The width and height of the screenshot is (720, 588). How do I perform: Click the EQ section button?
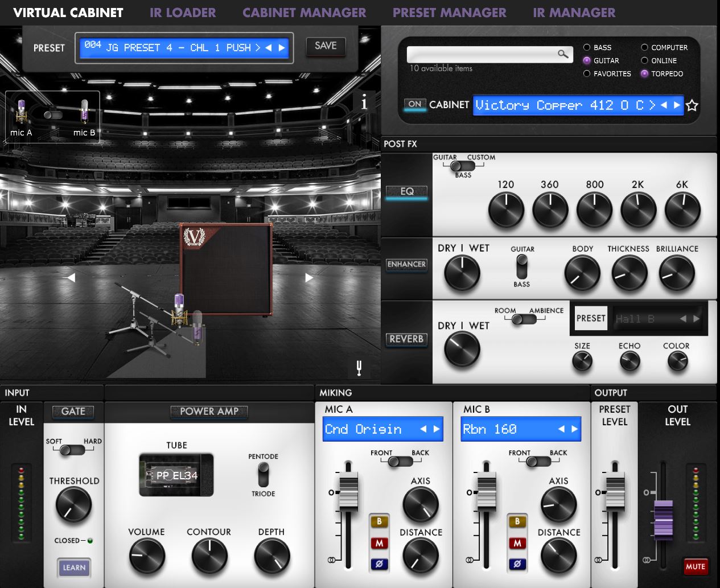[x=406, y=192]
